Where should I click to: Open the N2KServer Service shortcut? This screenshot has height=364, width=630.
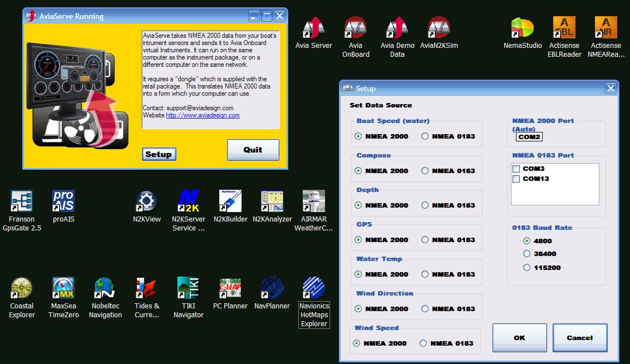(189, 211)
